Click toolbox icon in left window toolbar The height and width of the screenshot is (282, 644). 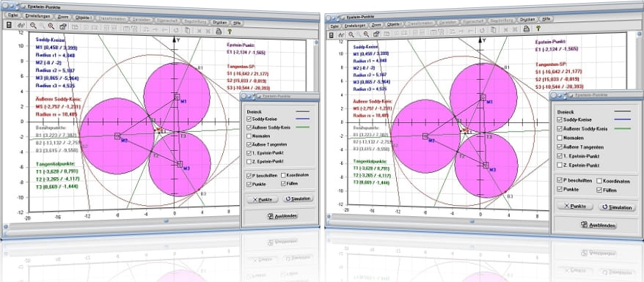pos(63,26)
